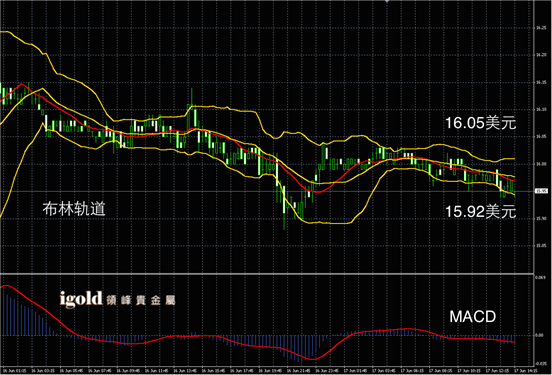
Task: Click the igold logo watermark
Action: point(81,300)
